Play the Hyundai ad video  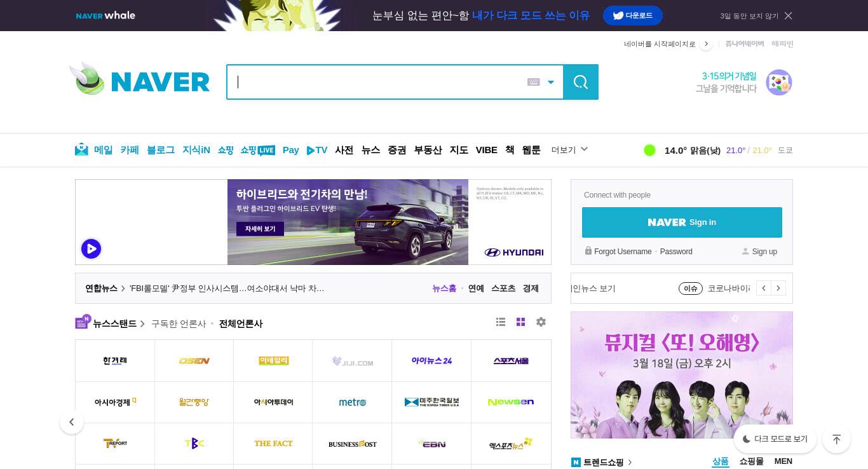click(x=91, y=248)
